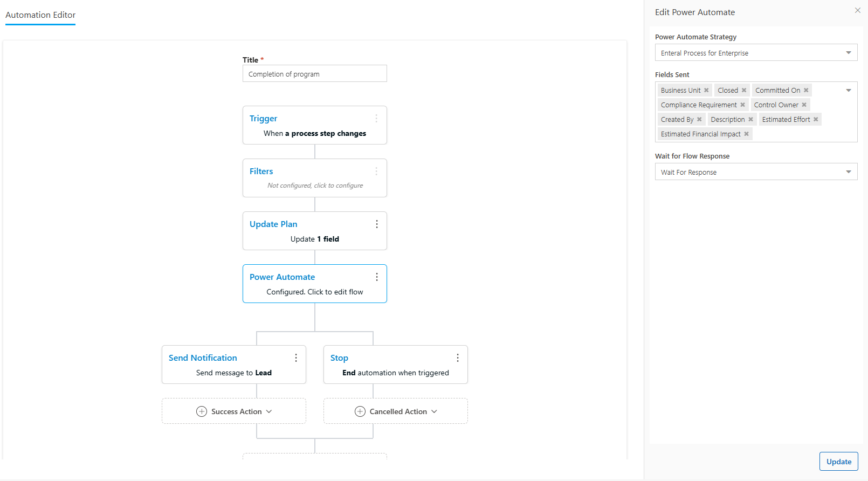Image resolution: width=868 pixels, height=481 pixels.
Task: Remove the Business Unit field tag
Action: [706, 90]
